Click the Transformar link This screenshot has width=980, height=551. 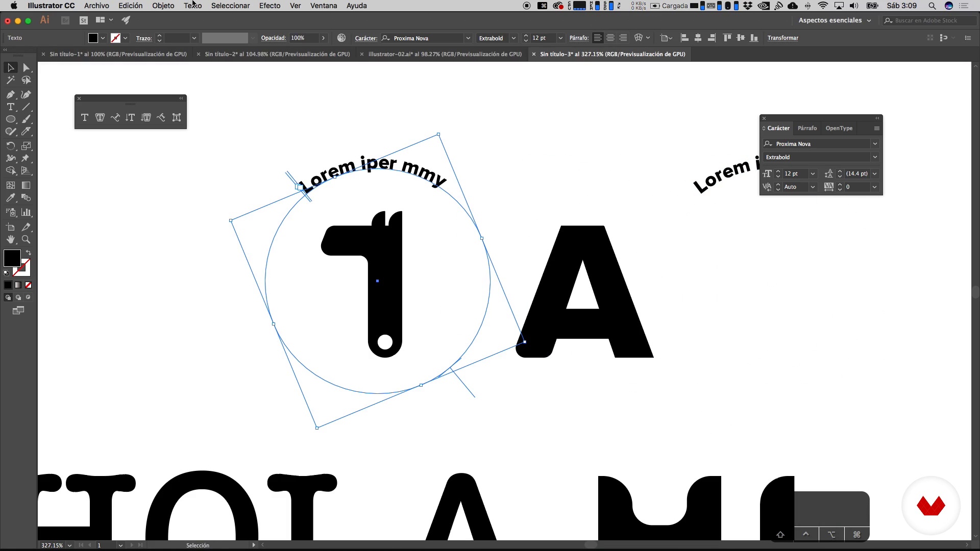[x=782, y=38]
